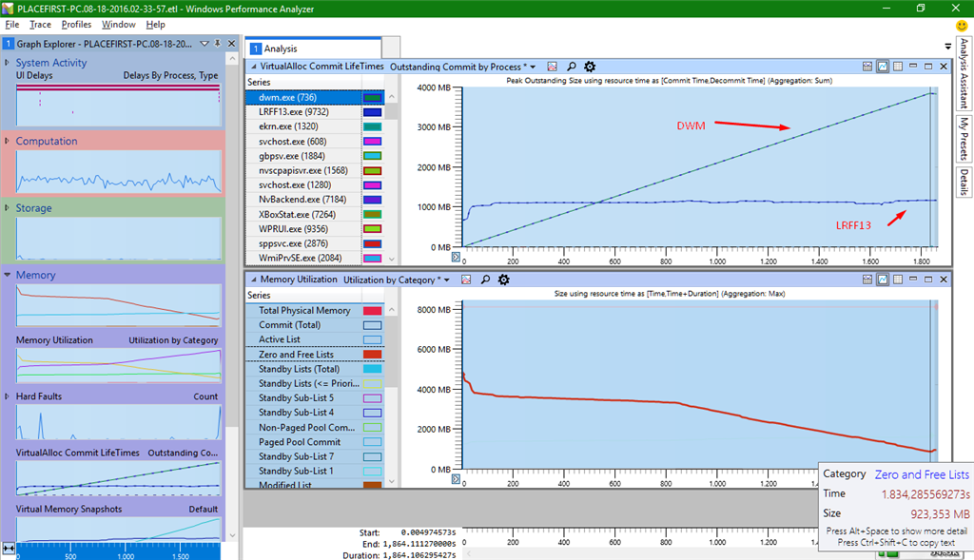Open the Window menu
974x560 pixels.
tap(119, 24)
